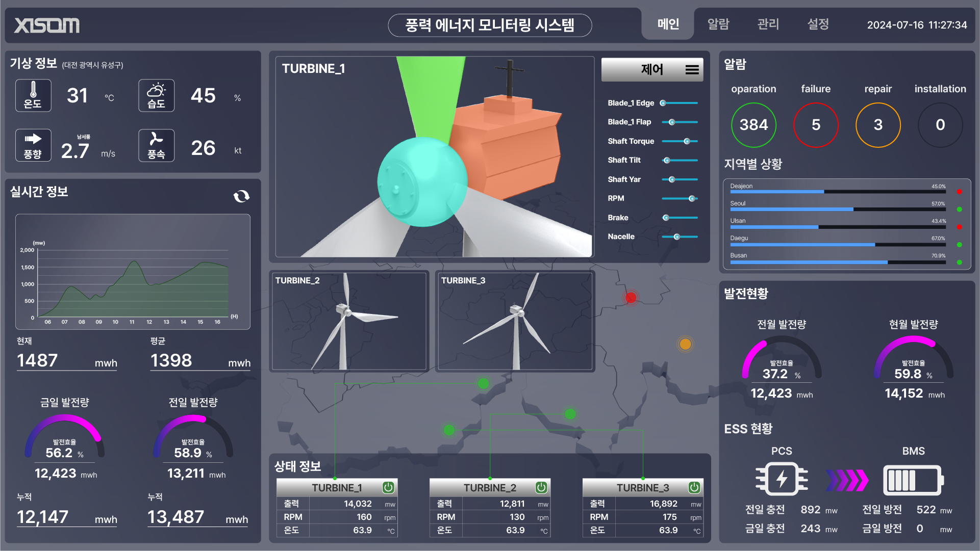Viewport: 980px width, 551px height.
Task: Click the red alert marker on the map
Action: coord(631,298)
